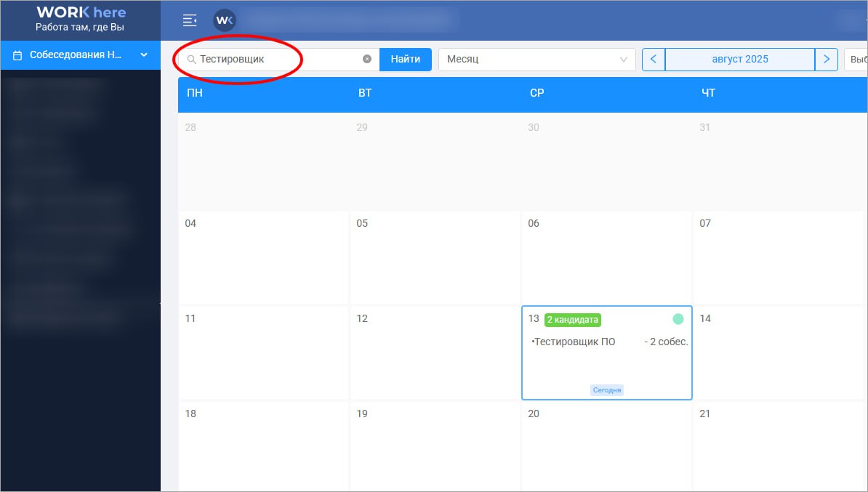Clear the search field with X icon
The width and height of the screenshot is (868, 492).
click(367, 60)
